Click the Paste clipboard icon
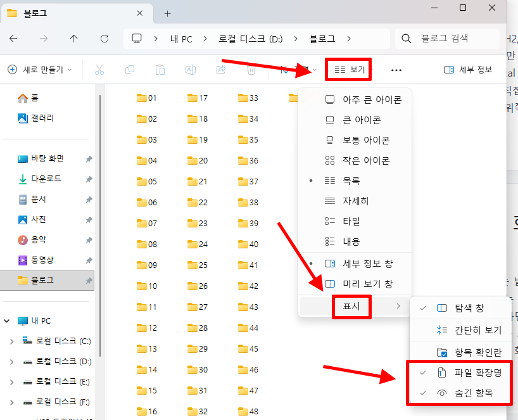The height and width of the screenshot is (420, 518). pos(160,70)
